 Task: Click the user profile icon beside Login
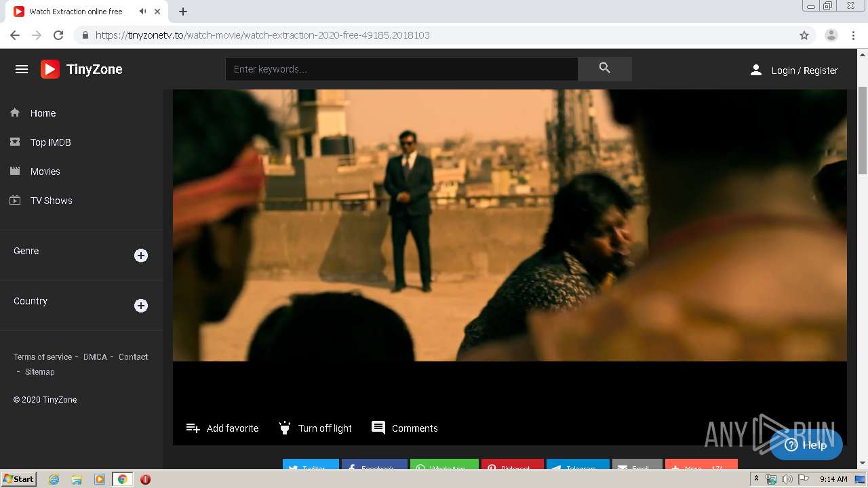point(755,70)
